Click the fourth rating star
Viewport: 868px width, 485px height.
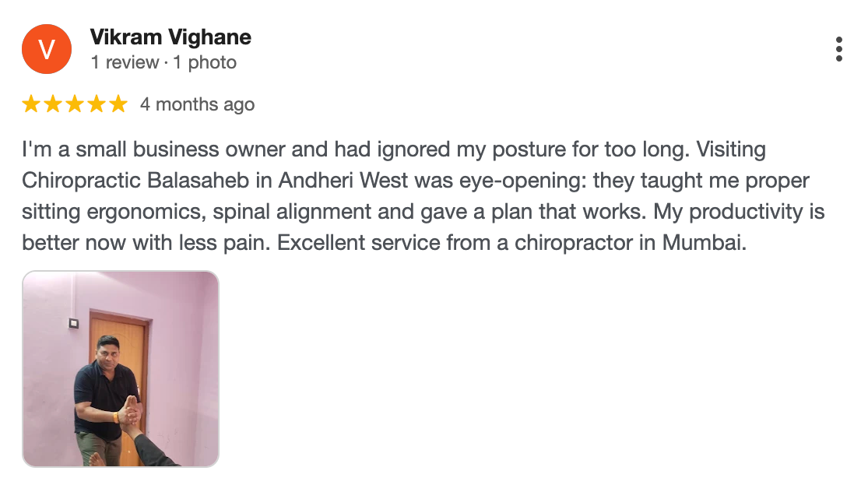click(x=97, y=104)
